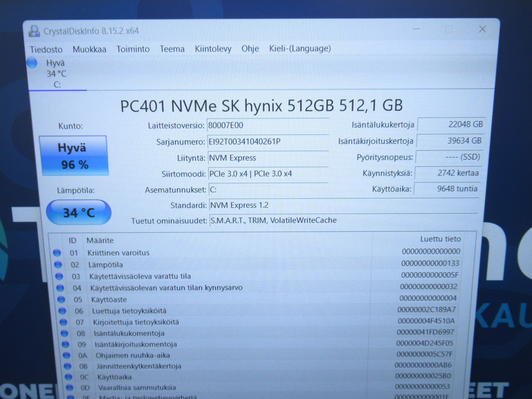Click the status orb for attribute 04 kynnysarvo
This screenshot has width=532, height=399.
pyautogui.click(x=60, y=288)
